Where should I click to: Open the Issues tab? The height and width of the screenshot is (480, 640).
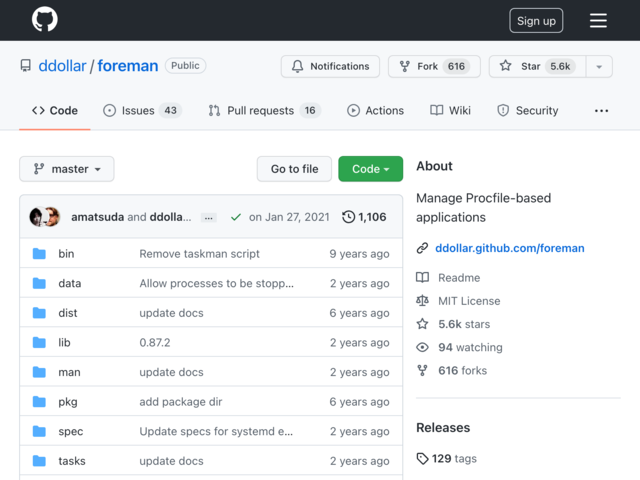tap(142, 111)
